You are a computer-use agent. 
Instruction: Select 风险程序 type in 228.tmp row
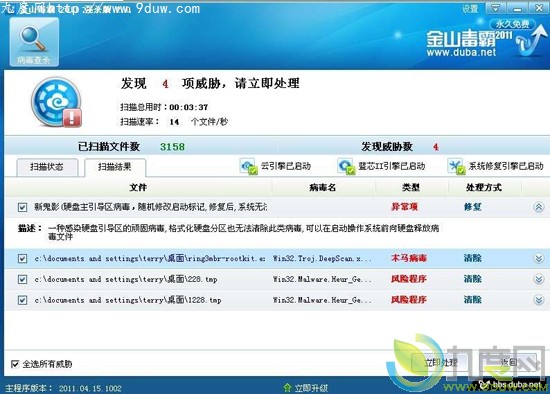409,279
